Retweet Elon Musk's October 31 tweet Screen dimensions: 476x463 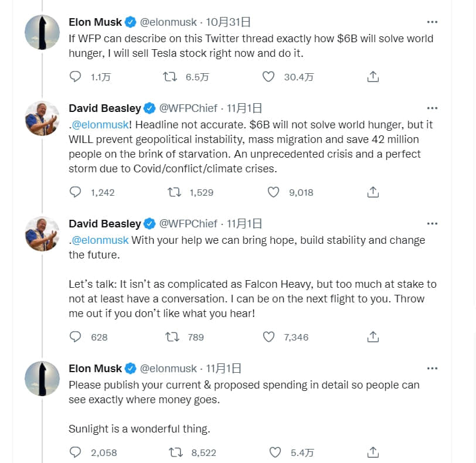[169, 77]
